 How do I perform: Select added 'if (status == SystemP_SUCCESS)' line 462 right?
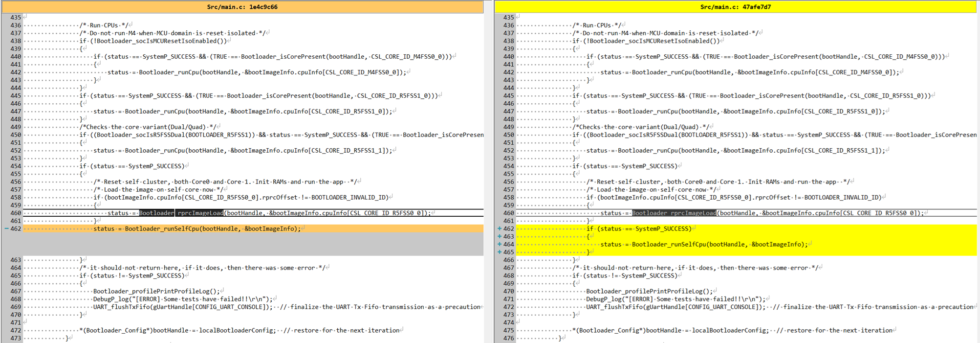click(639, 229)
